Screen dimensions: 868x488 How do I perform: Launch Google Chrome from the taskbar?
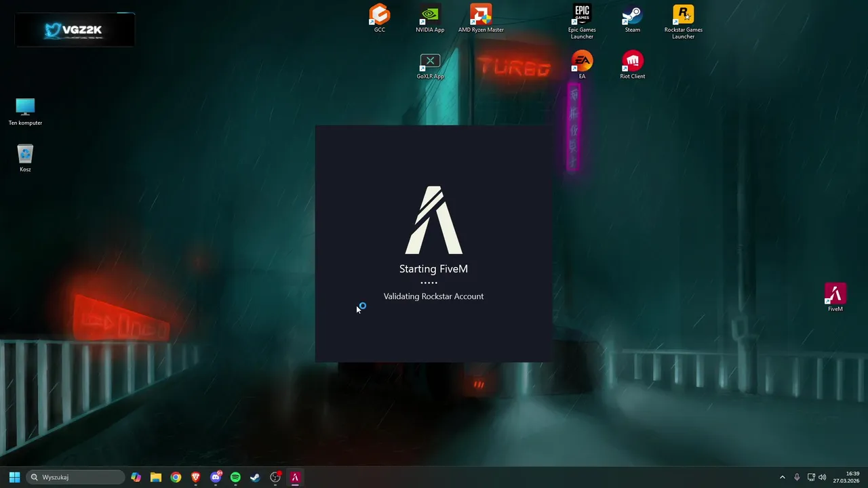coord(176,477)
